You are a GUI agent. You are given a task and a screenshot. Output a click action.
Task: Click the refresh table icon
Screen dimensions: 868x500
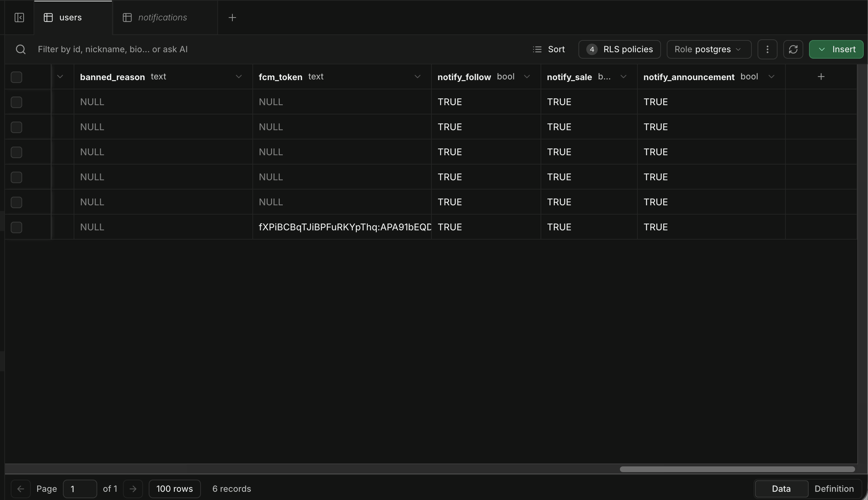pos(793,49)
